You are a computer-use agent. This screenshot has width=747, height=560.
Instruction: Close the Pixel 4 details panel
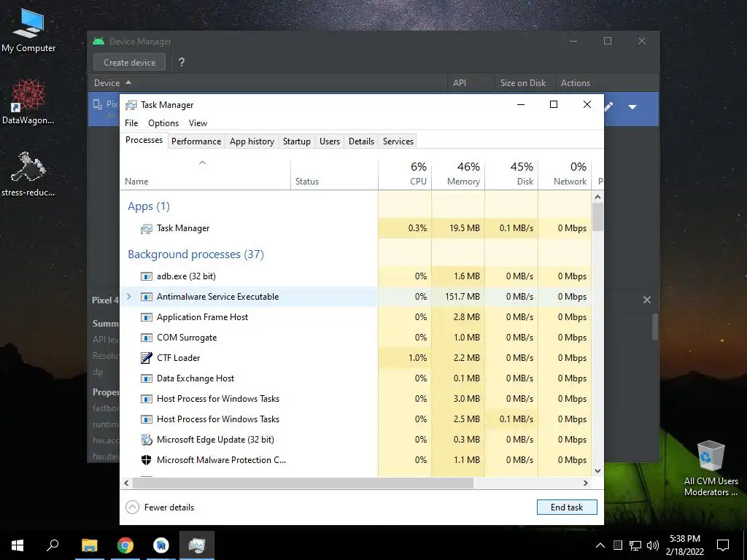point(646,300)
